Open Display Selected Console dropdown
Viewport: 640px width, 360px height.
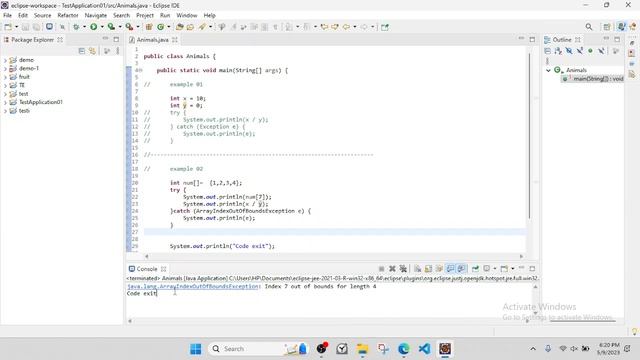click(x=495, y=269)
